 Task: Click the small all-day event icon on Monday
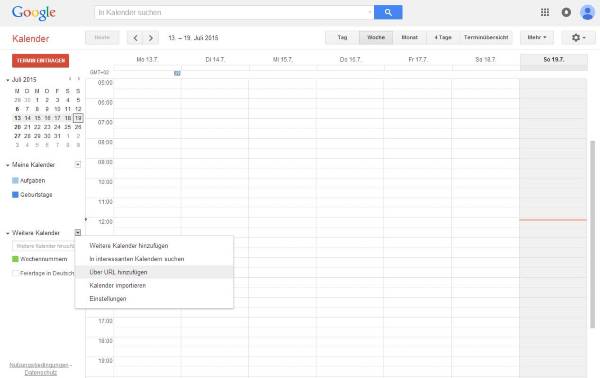[x=177, y=73]
